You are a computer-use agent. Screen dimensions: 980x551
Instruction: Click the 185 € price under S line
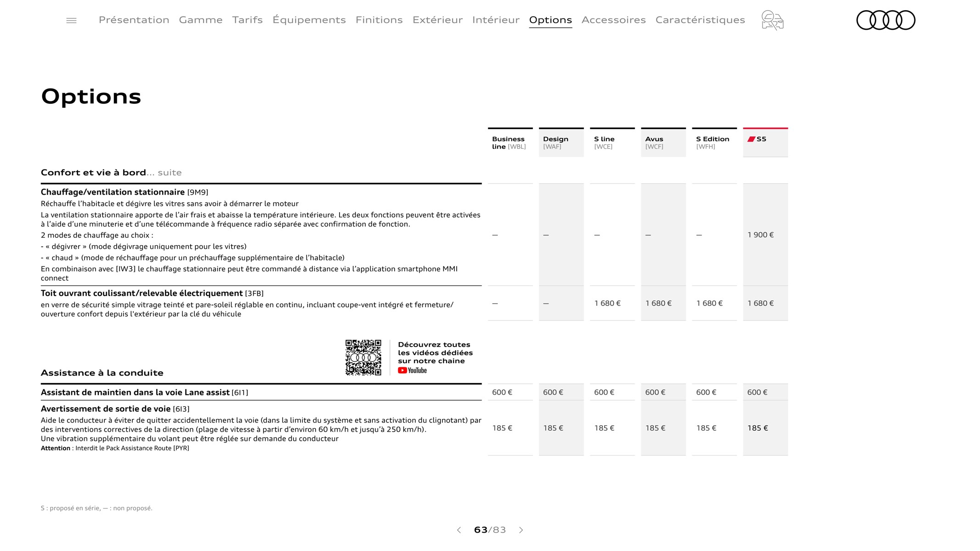(604, 428)
